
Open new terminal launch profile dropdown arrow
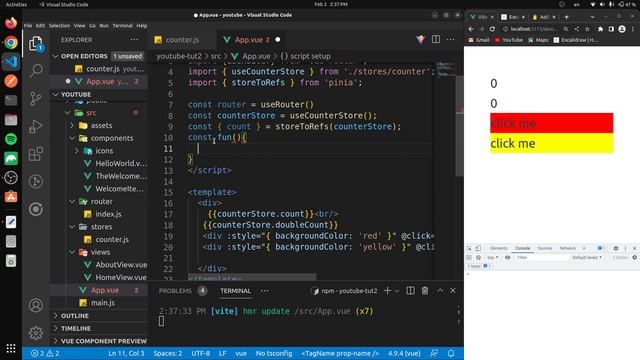click(x=397, y=291)
